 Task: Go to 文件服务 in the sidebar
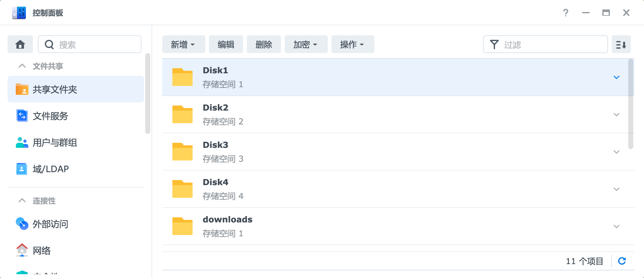click(51, 116)
